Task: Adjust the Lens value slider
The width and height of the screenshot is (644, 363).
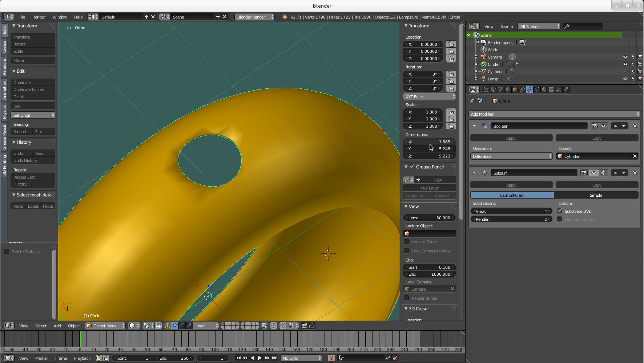Action: (429, 218)
